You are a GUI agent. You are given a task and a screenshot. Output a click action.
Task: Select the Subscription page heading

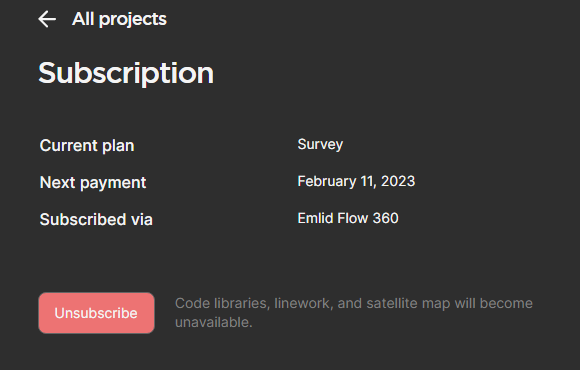(126, 73)
